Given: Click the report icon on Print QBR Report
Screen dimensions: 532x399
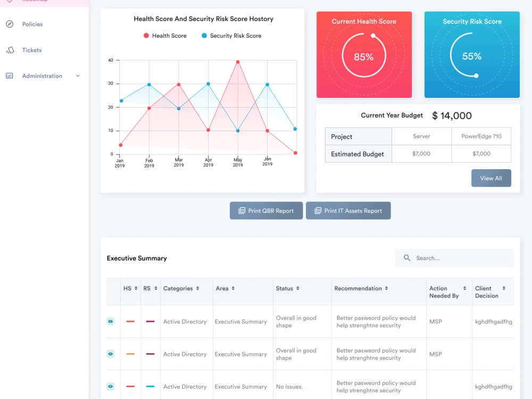Looking at the screenshot, I should tap(242, 211).
